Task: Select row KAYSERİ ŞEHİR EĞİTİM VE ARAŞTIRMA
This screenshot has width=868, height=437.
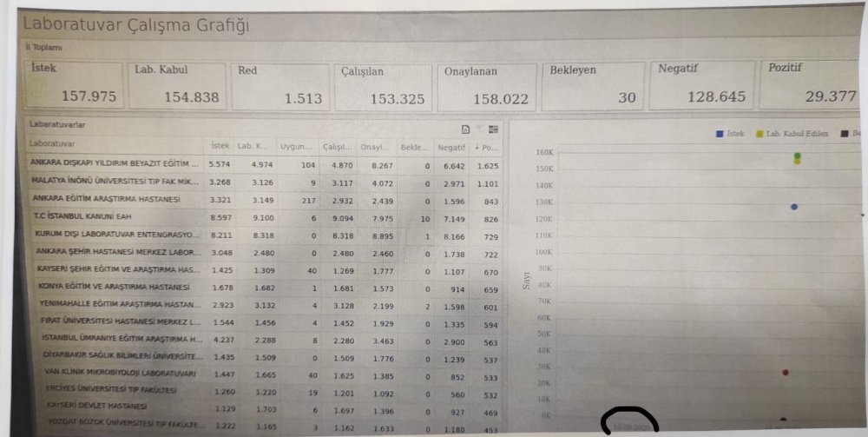Action: point(268,271)
